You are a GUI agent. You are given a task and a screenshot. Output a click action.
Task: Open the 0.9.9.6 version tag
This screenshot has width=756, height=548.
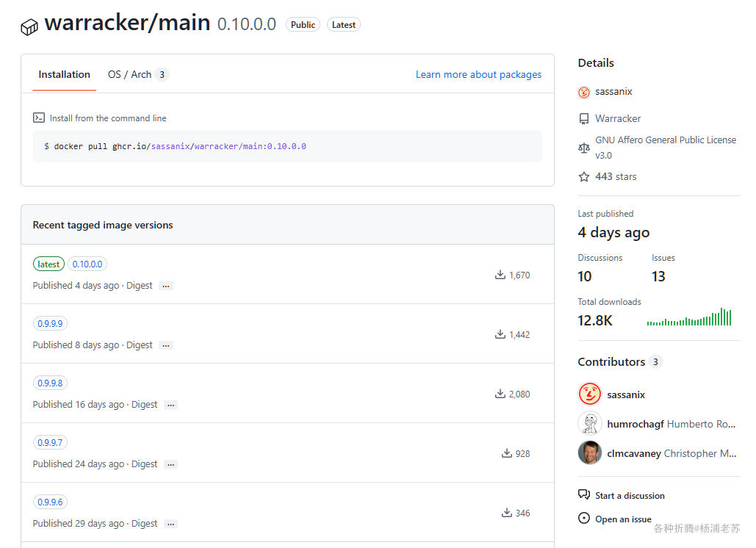(x=50, y=502)
